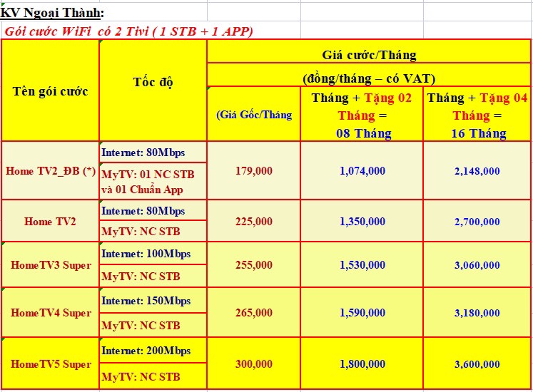Select the '16 Tháng' column header

pos(477,115)
